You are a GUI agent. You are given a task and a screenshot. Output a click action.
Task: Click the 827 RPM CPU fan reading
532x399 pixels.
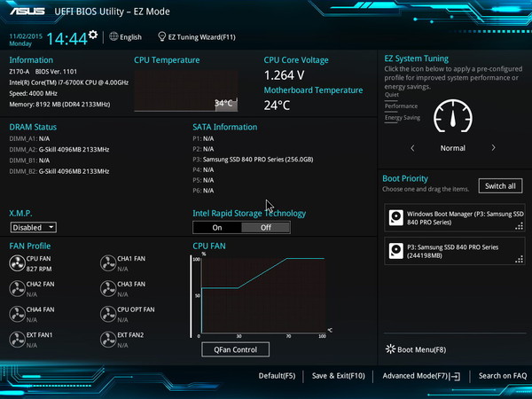(x=39, y=269)
